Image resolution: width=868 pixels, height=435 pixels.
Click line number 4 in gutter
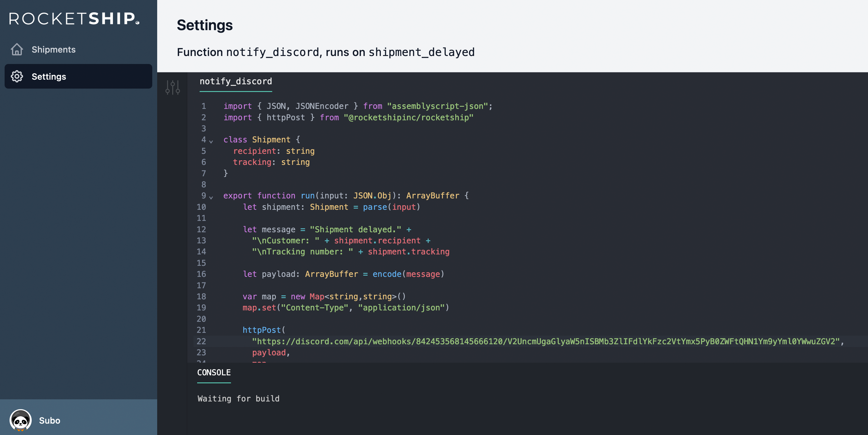click(203, 139)
